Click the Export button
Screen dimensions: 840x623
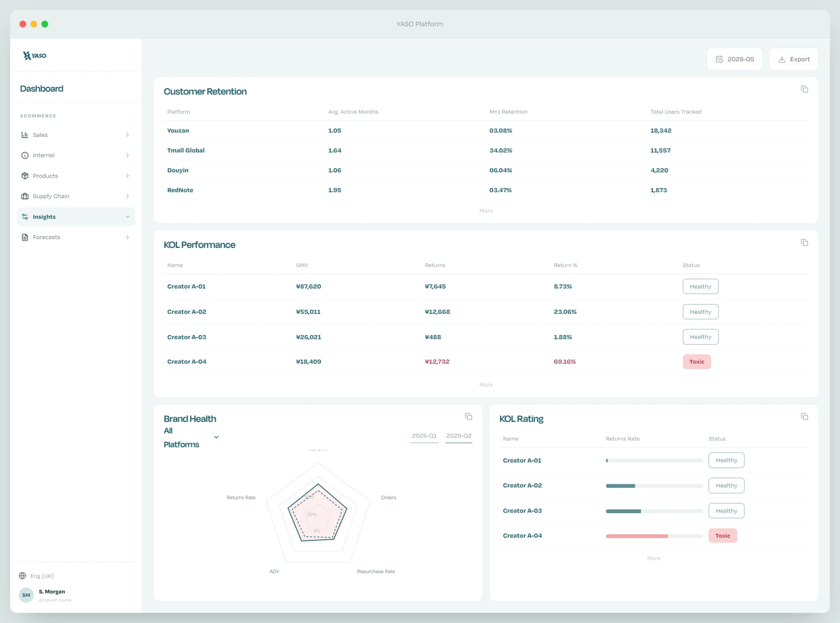(794, 59)
